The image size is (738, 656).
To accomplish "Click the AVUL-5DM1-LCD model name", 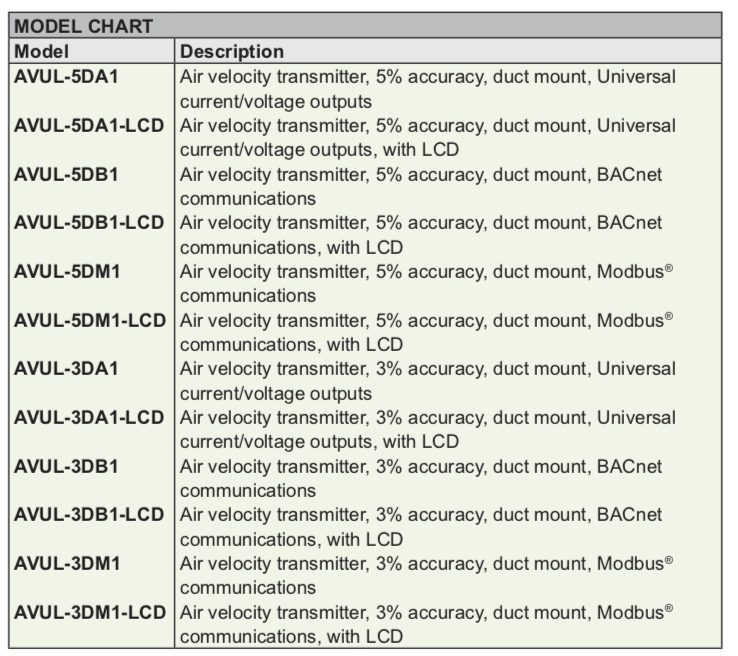I will [x=90, y=320].
